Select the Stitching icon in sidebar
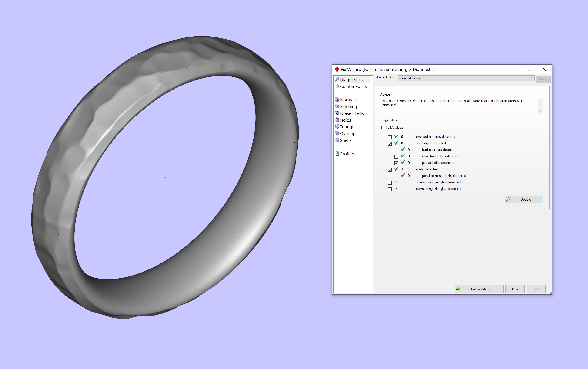This screenshot has height=369, width=588. [337, 106]
